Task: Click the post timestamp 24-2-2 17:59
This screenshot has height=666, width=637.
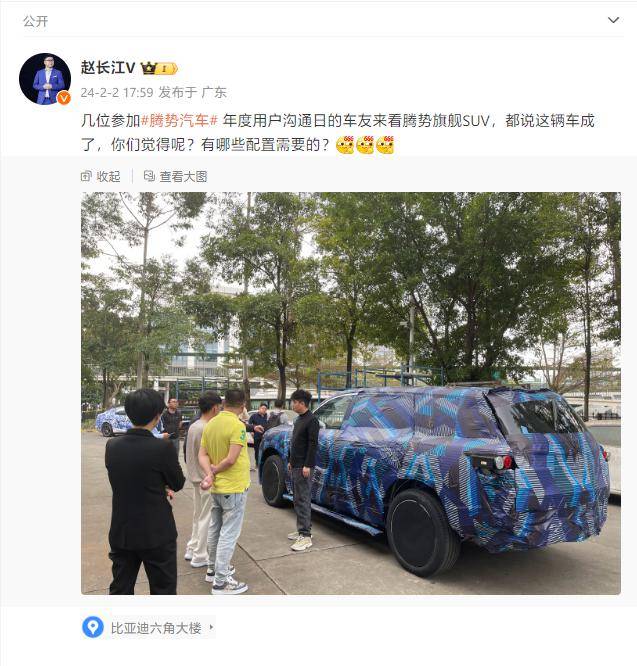Action: point(117,92)
